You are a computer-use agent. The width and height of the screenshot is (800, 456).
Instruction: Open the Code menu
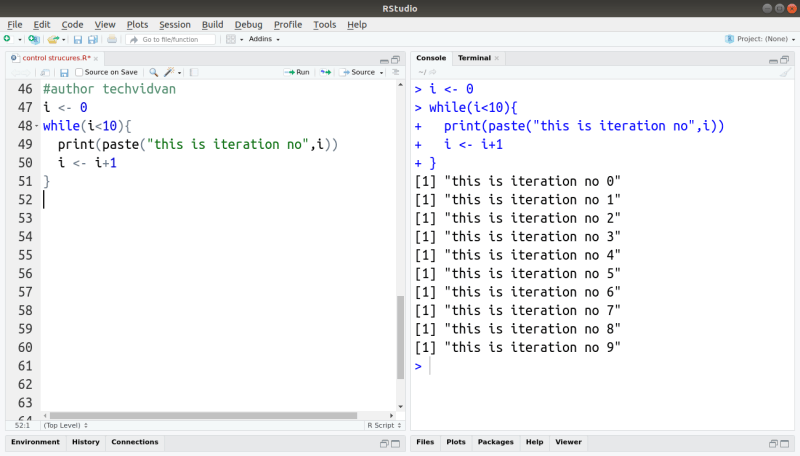72,24
